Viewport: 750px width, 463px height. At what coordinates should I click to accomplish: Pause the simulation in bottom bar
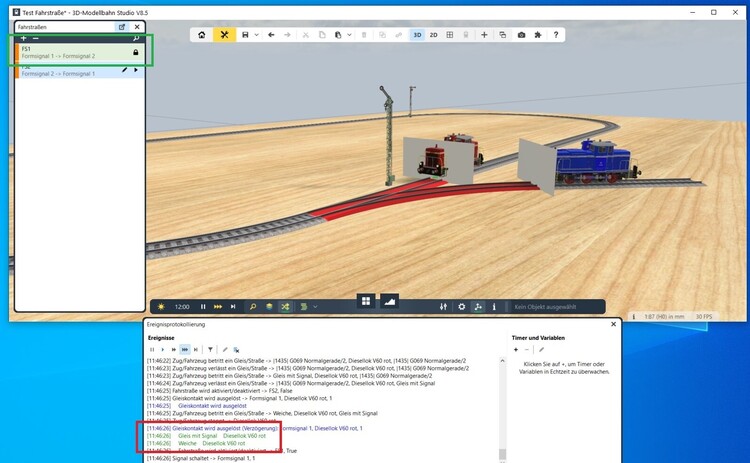(203, 307)
